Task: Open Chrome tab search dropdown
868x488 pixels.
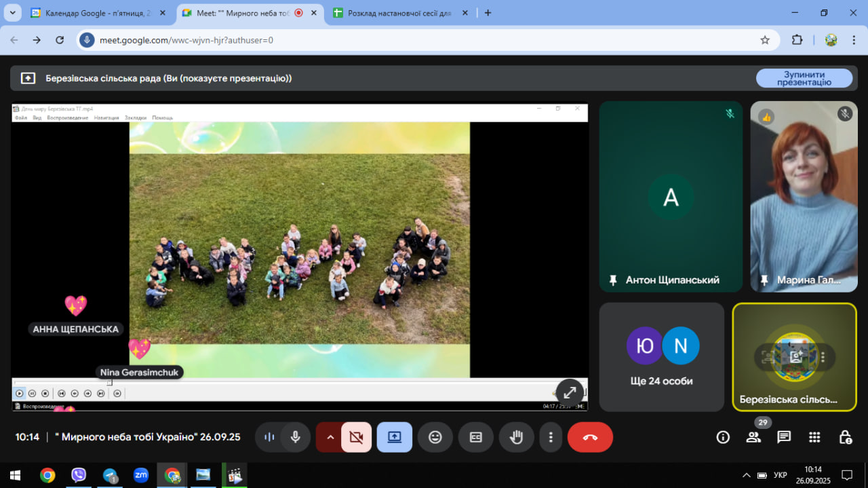Action: coord(12,13)
